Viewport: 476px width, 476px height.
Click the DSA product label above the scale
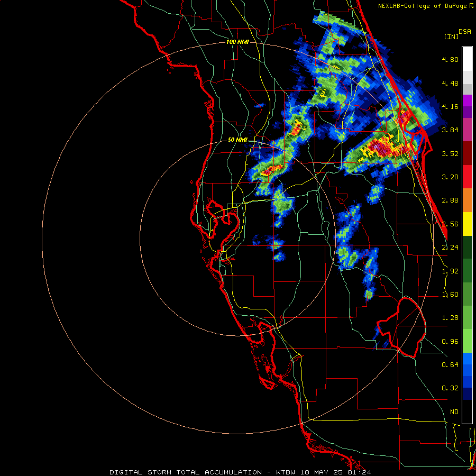pos(465,32)
